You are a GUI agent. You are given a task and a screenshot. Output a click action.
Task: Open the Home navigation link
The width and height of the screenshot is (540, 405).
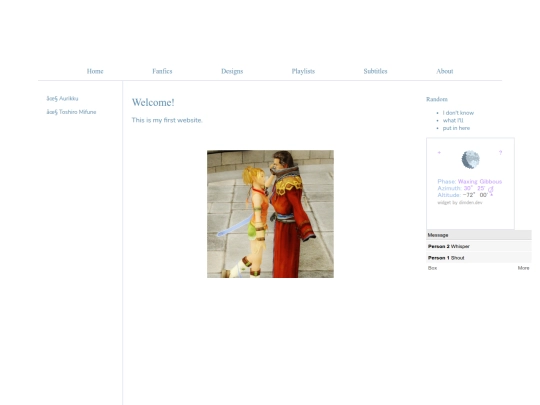[x=95, y=71]
